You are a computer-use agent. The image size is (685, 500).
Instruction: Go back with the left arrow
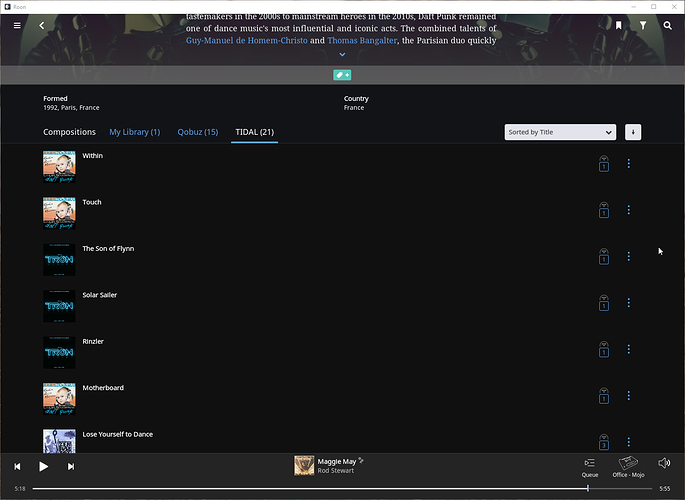click(x=42, y=26)
